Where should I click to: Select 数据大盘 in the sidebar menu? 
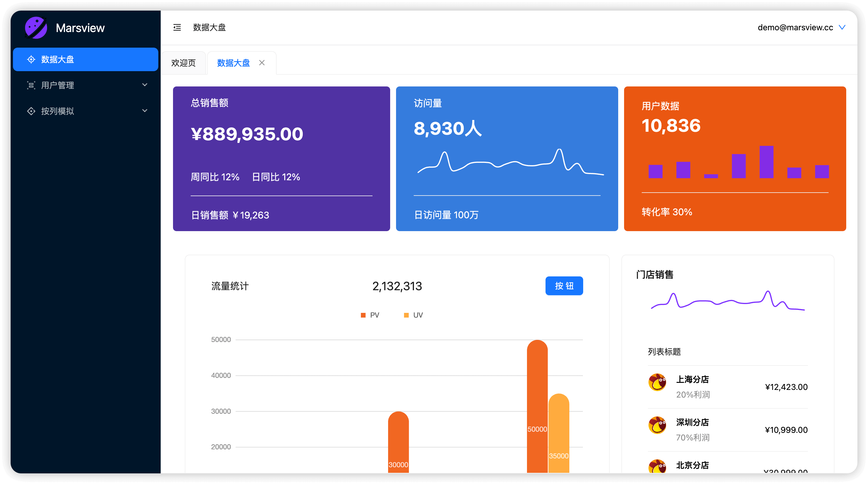[x=86, y=59]
